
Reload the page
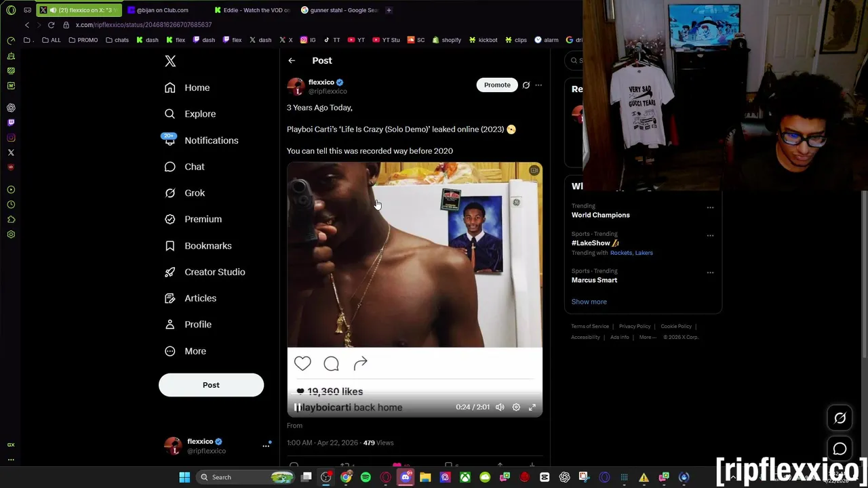pos(51,25)
